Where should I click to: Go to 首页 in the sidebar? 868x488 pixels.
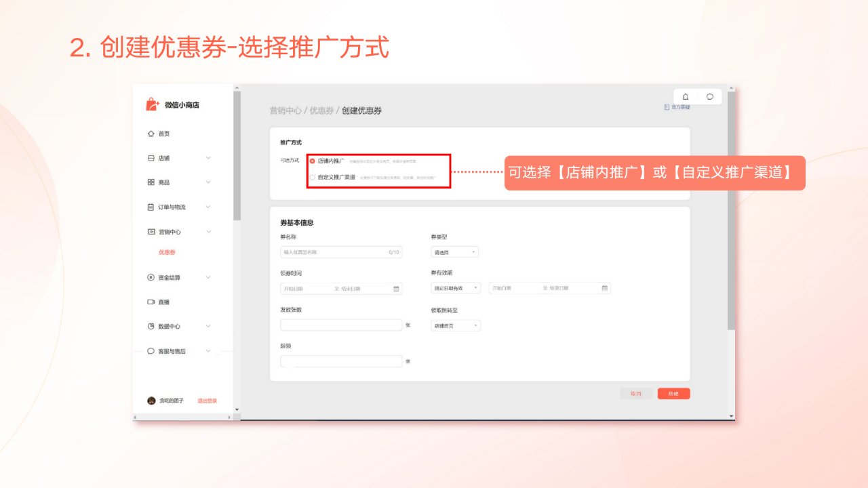[x=164, y=134]
